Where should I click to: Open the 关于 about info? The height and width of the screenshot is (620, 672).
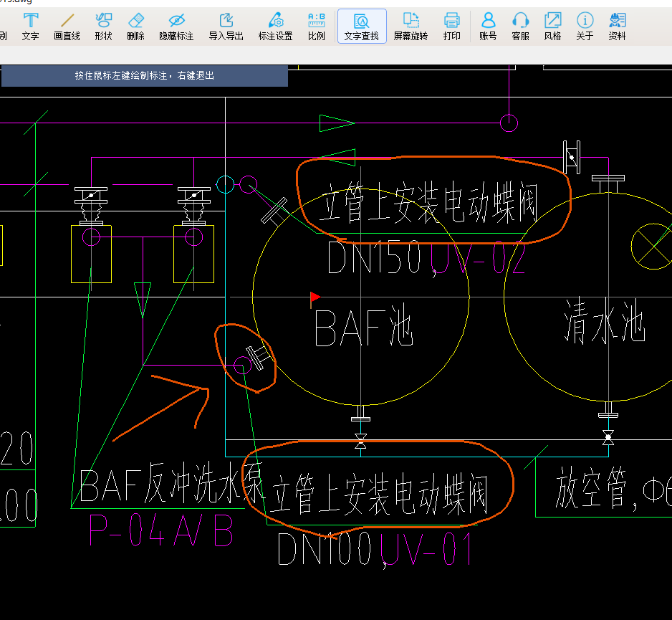tap(585, 27)
